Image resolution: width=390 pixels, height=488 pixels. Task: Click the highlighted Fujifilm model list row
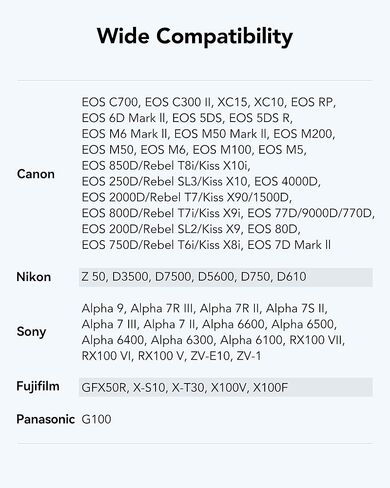[226, 387]
